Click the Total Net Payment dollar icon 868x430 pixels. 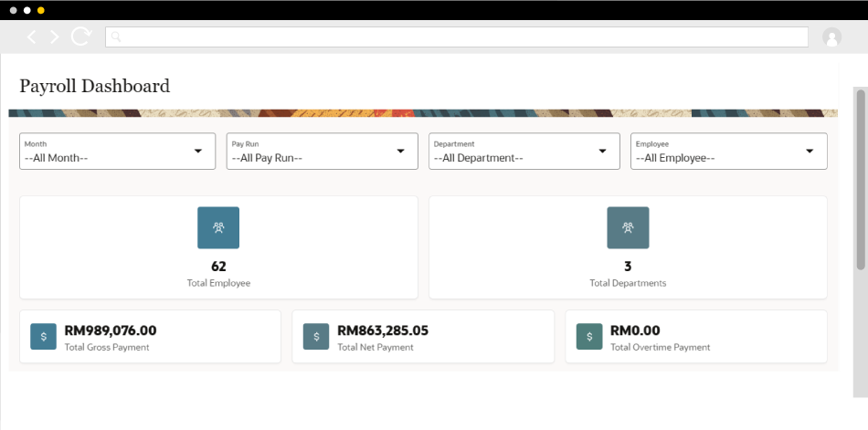(x=316, y=337)
